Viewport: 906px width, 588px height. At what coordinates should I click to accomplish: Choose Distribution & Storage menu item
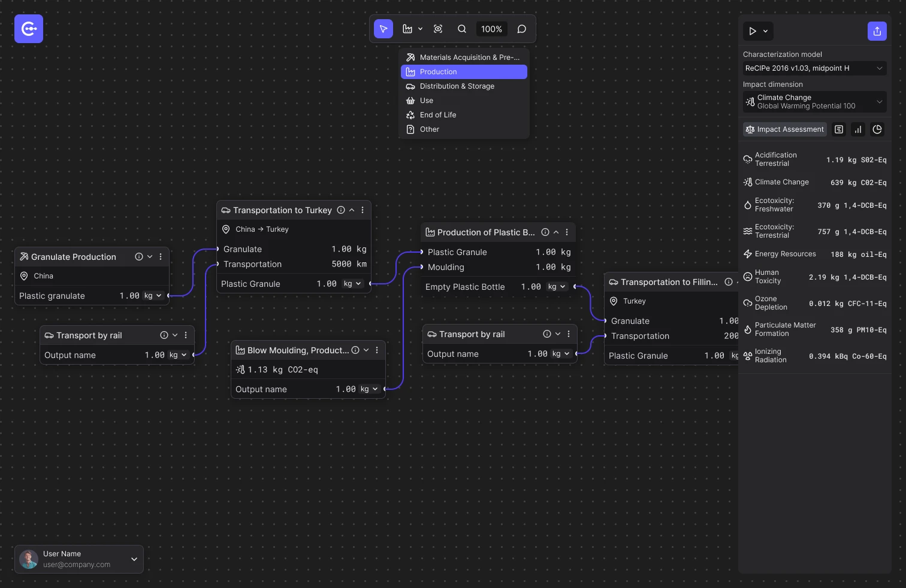pyautogui.click(x=464, y=86)
